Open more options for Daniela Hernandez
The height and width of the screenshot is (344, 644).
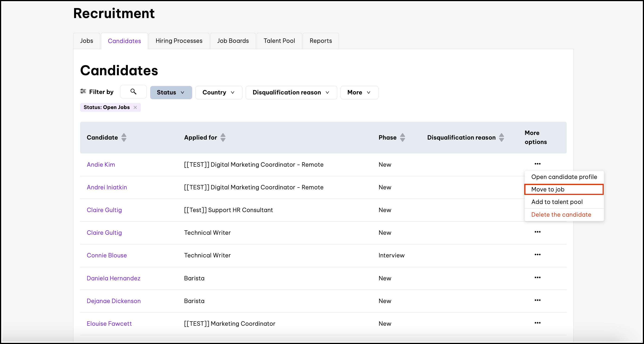pyautogui.click(x=537, y=278)
